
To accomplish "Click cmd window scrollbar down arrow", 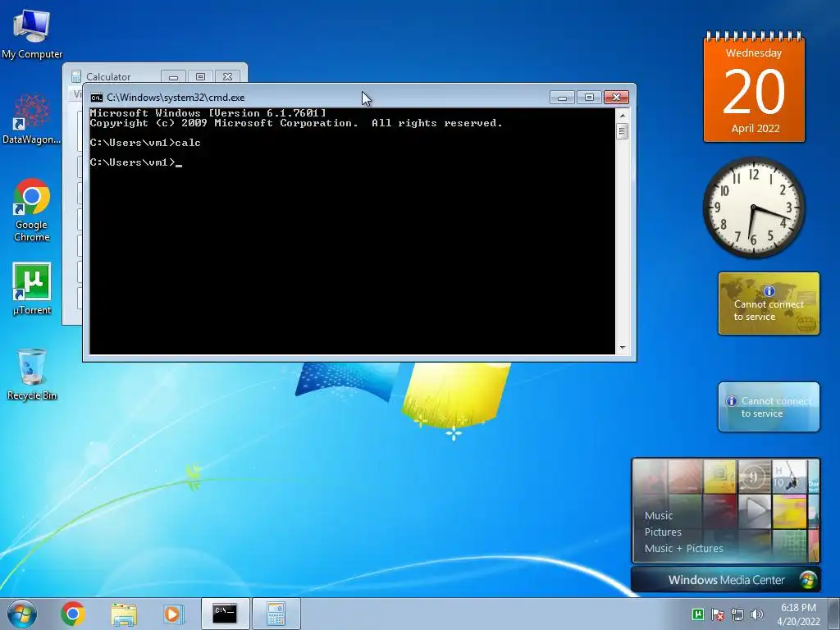I will tap(622, 348).
